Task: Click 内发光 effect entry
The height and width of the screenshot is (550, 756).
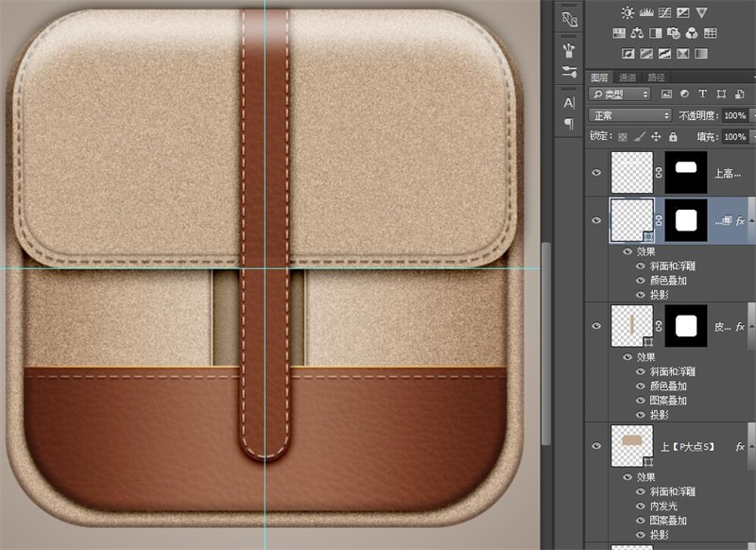Action: pyautogui.click(x=663, y=507)
